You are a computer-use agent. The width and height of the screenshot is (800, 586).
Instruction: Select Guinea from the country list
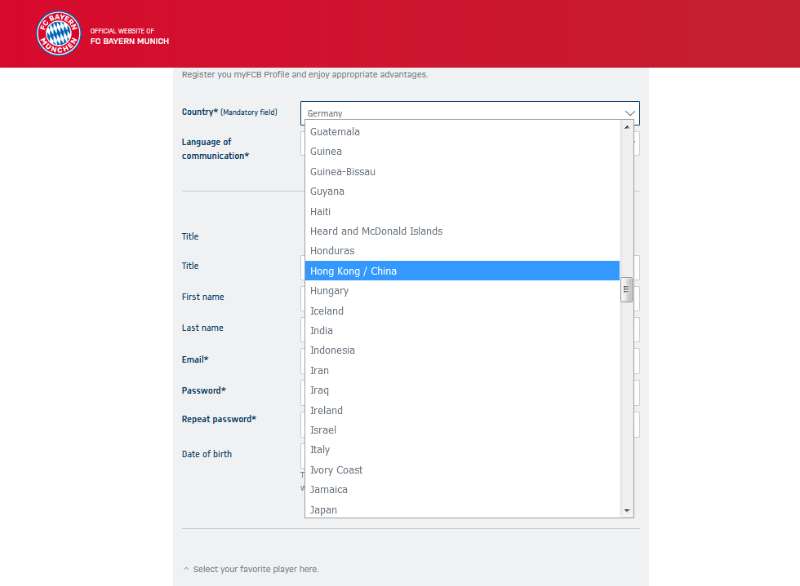462,151
